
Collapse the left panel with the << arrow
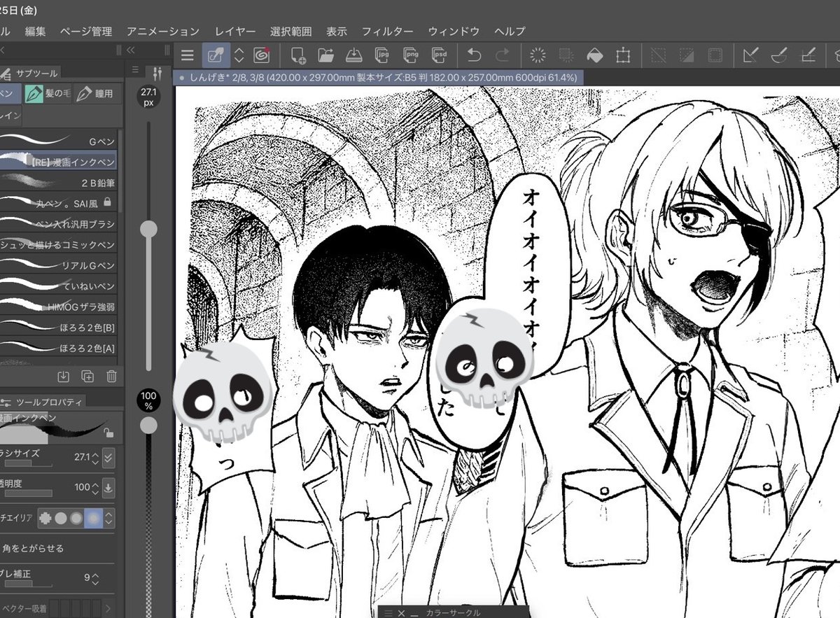[x=129, y=50]
